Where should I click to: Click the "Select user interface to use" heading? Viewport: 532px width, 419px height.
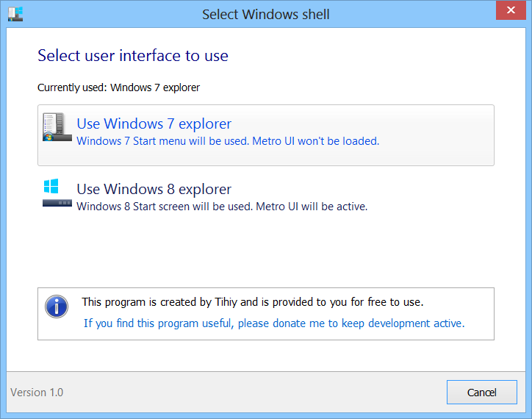(133, 55)
